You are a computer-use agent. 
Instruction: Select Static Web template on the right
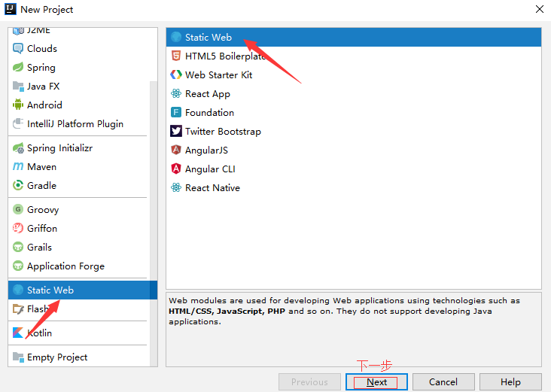tap(354, 37)
